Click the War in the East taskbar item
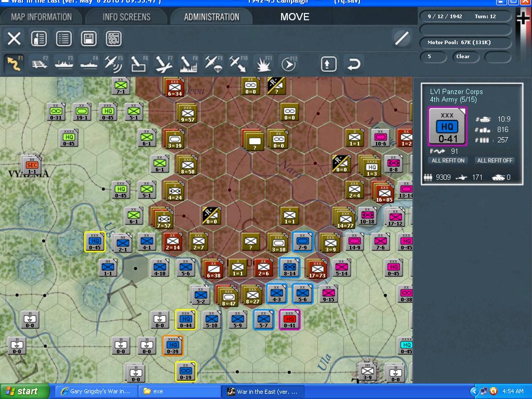The image size is (532, 399). (x=263, y=391)
